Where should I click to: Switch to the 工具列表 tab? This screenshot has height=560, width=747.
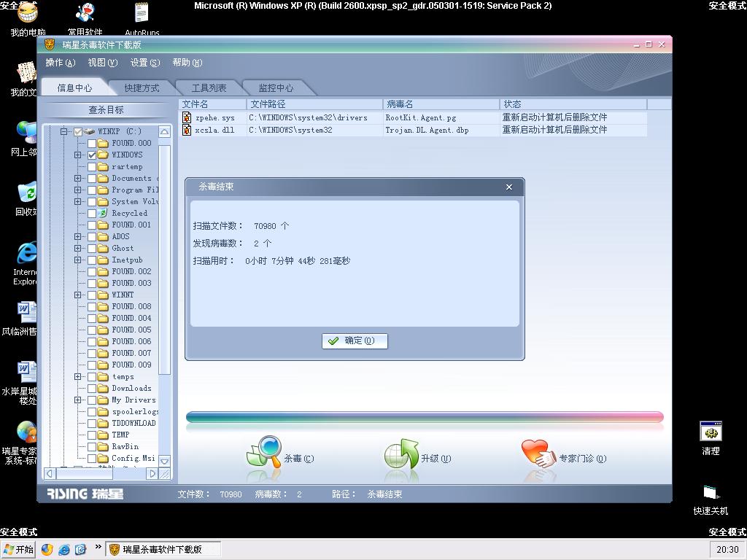209,88
